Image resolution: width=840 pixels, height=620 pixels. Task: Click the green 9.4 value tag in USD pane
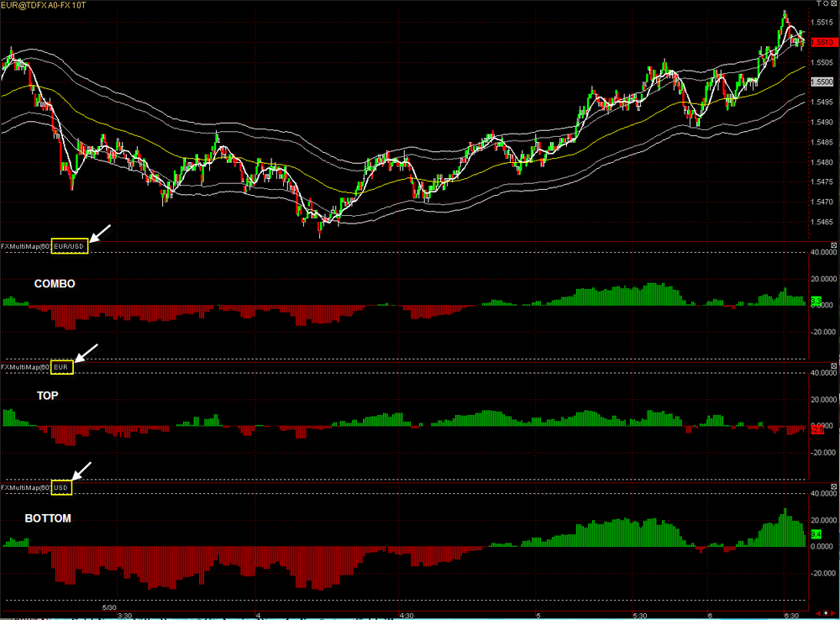tap(816, 533)
